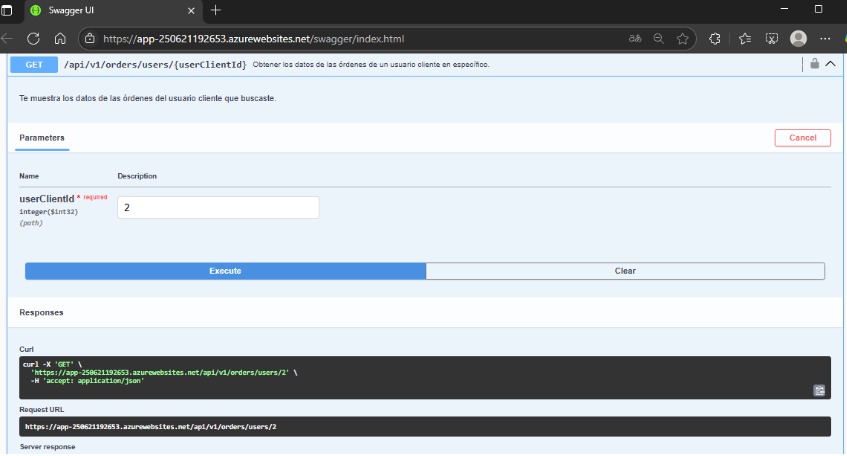Click the '(path)' parameter location label

click(31, 223)
